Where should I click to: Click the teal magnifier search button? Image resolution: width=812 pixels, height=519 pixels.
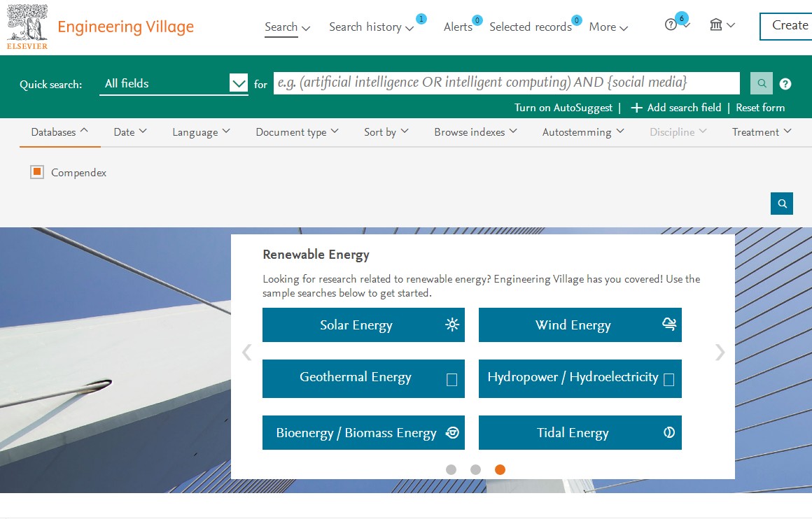tap(762, 83)
